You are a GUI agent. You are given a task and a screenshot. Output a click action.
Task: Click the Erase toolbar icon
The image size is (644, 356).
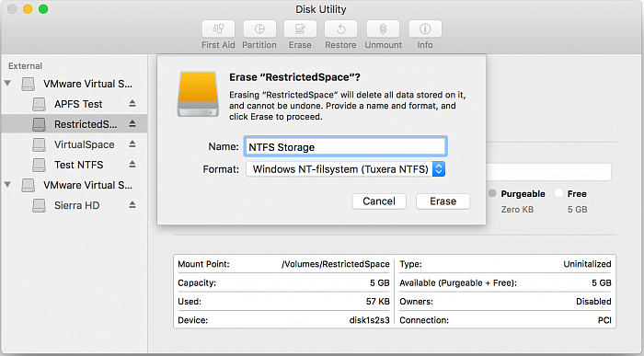tap(300, 29)
